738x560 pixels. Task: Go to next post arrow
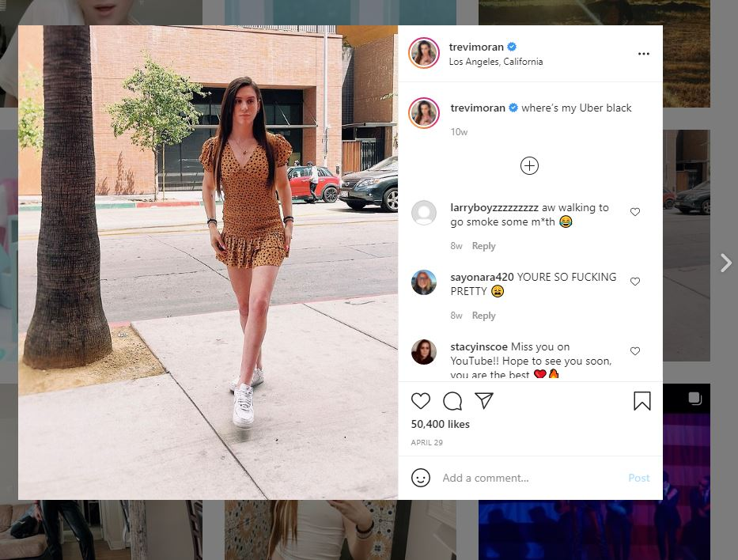726,263
